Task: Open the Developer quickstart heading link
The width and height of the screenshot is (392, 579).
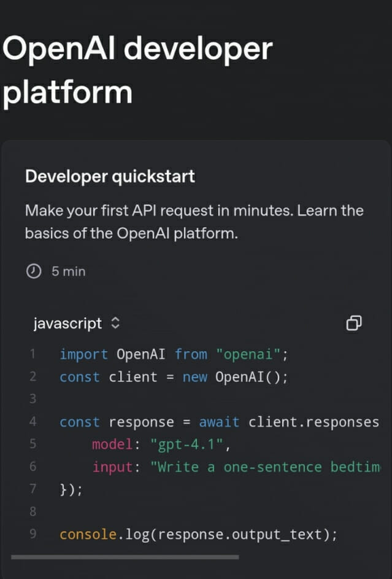Action: coord(110,176)
